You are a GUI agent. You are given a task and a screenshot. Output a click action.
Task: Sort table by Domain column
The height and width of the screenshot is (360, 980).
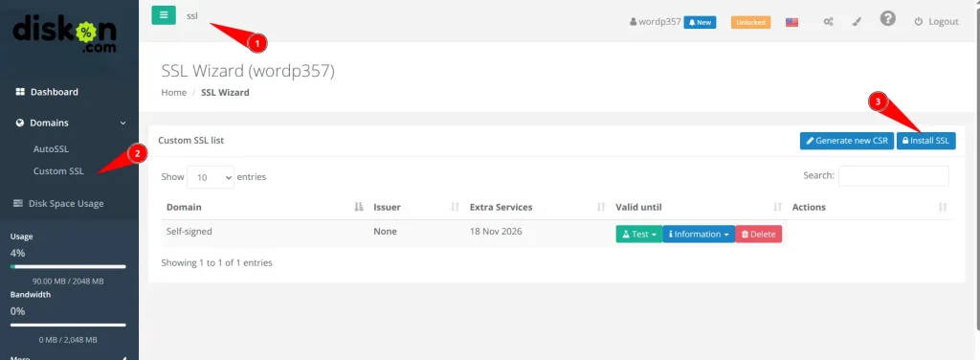pyautogui.click(x=264, y=207)
